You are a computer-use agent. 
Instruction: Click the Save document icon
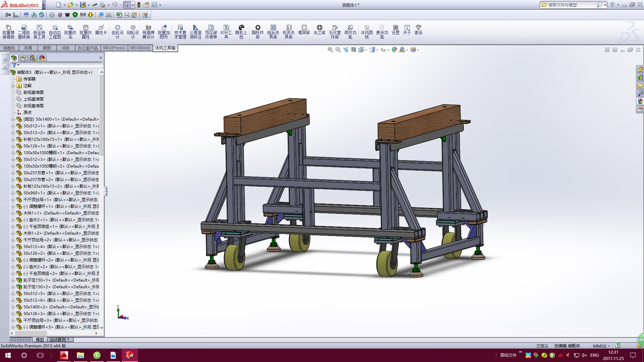coord(83,5)
